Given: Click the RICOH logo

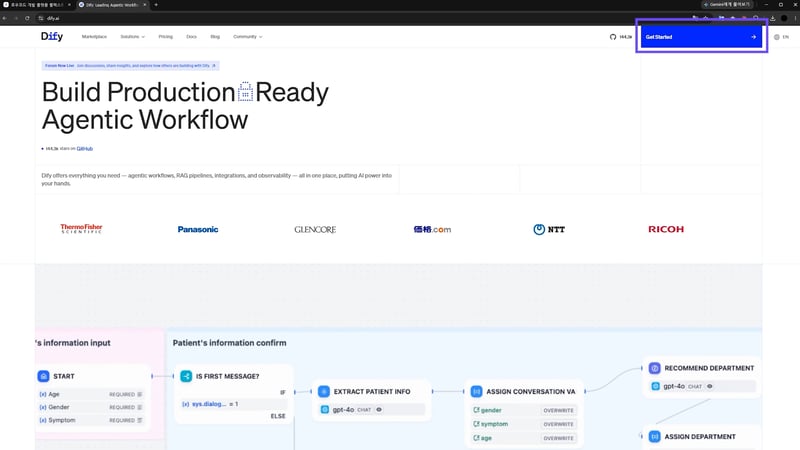Looking at the screenshot, I should (666, 229).
